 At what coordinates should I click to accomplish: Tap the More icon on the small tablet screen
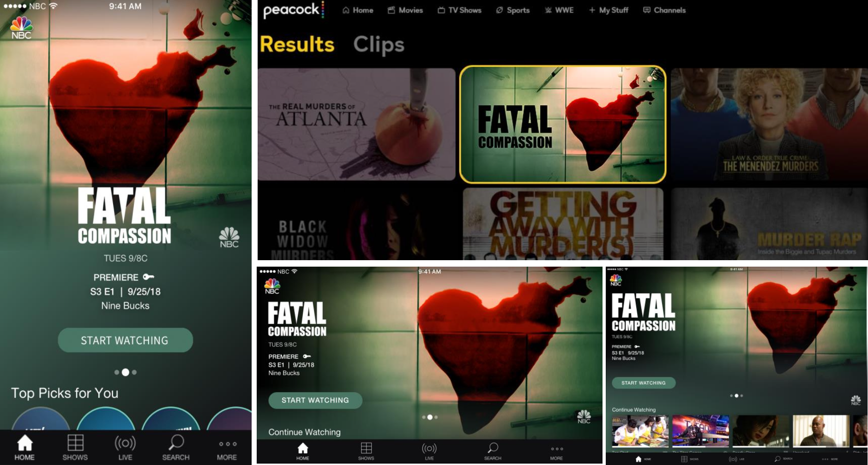(825, 459)
